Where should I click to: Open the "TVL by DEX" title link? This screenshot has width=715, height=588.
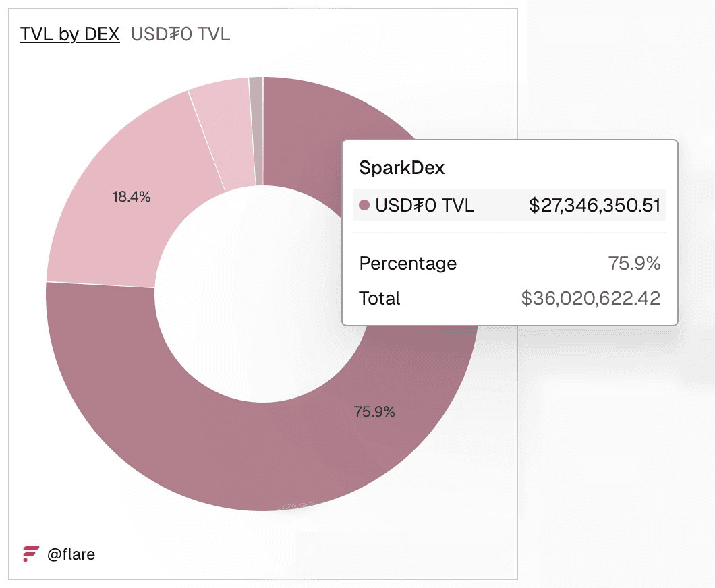point(70,34)
